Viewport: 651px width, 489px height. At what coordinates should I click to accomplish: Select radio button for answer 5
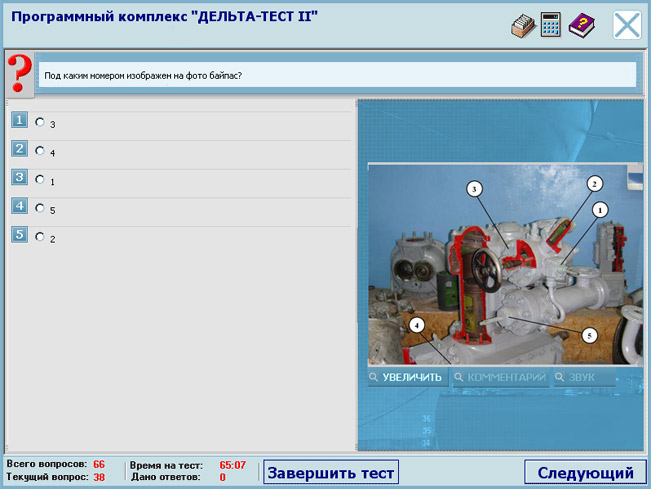[x=40, y=208]
